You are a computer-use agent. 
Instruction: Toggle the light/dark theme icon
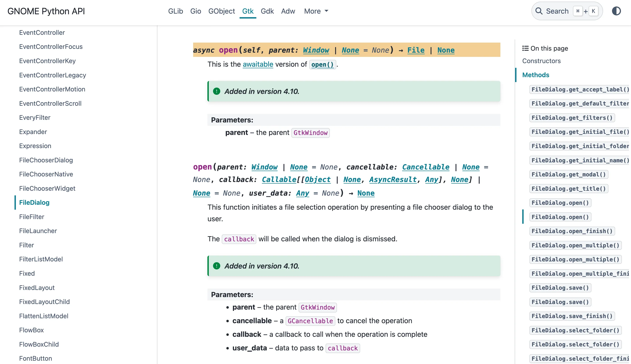(616, 11)
